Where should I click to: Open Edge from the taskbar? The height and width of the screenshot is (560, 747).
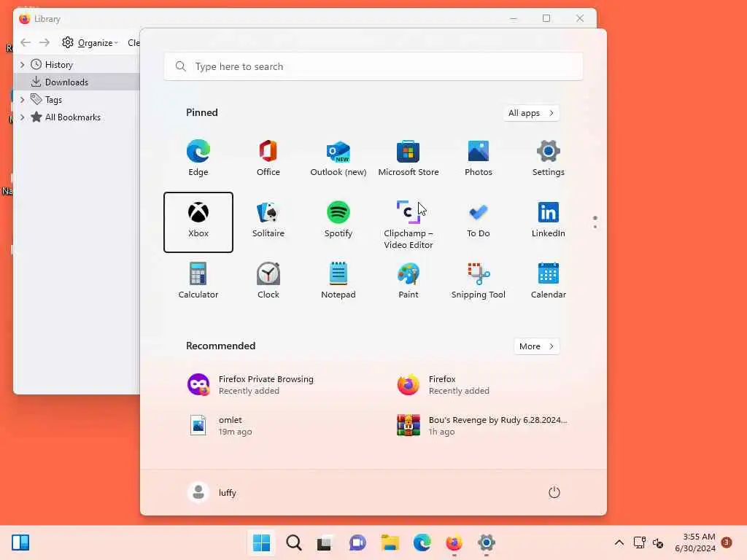[x=422, y=542]
